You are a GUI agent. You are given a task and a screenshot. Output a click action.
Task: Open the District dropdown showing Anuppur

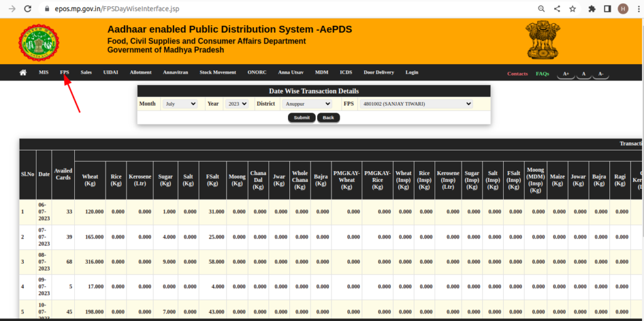coord(306,104)
